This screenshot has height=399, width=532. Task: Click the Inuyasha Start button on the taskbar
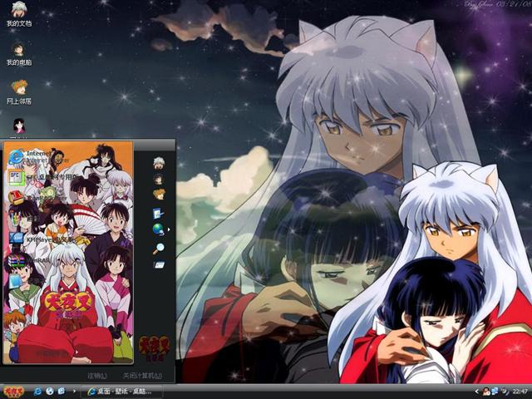14,392
